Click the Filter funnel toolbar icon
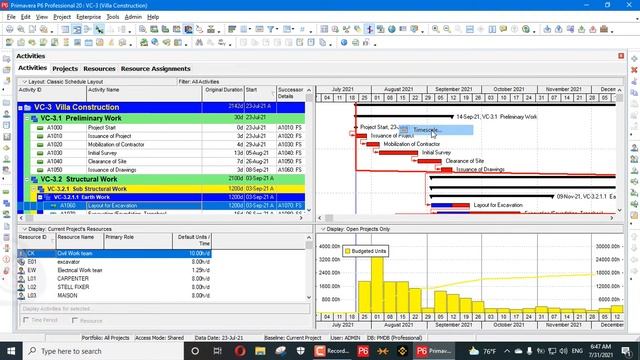Screen dimensions: 640x360 coord(271,29)
